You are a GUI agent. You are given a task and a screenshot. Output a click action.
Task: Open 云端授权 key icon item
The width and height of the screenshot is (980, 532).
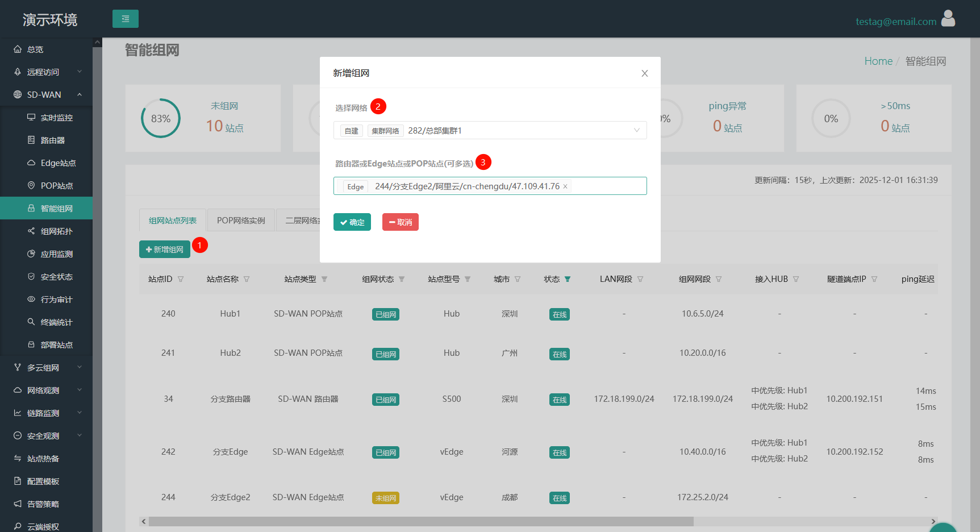click(x=18, y=527)
